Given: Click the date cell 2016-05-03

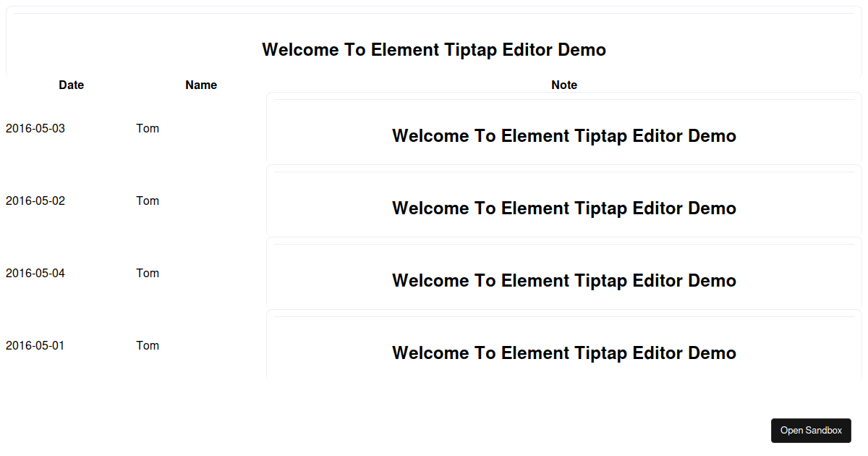Looking at the screenshot, I should 35,128.
